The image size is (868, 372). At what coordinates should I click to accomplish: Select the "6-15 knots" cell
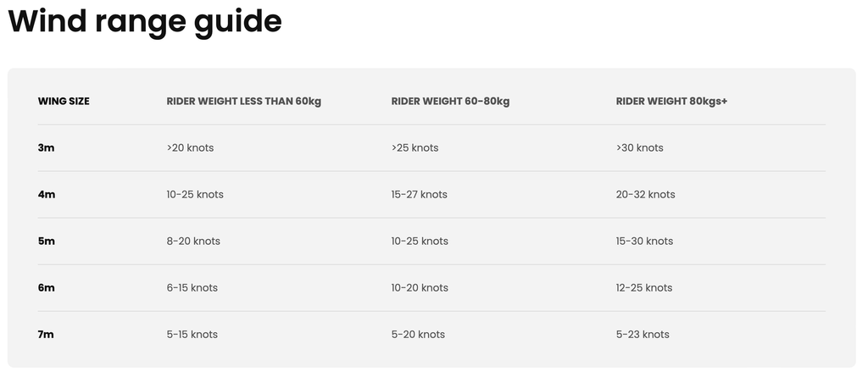pos(192,287)
